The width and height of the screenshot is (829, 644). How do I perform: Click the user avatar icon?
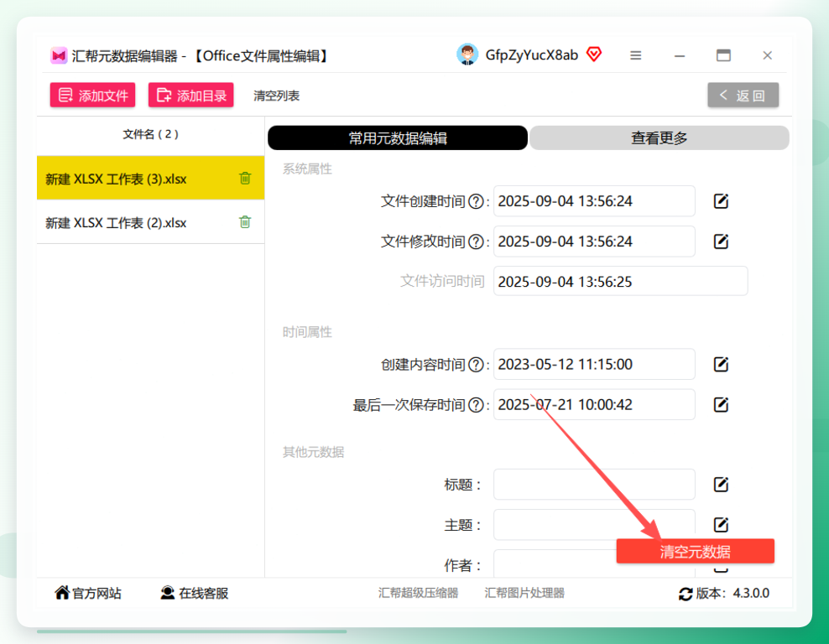click(x=467, y=55)
